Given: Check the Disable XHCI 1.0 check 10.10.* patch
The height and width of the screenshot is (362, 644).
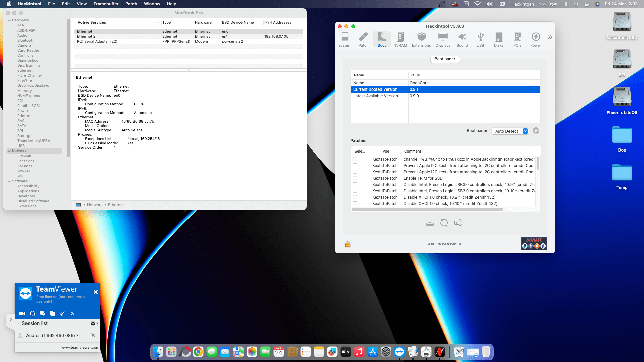Looking at the screenshot, I should click(x=355, y=204).
